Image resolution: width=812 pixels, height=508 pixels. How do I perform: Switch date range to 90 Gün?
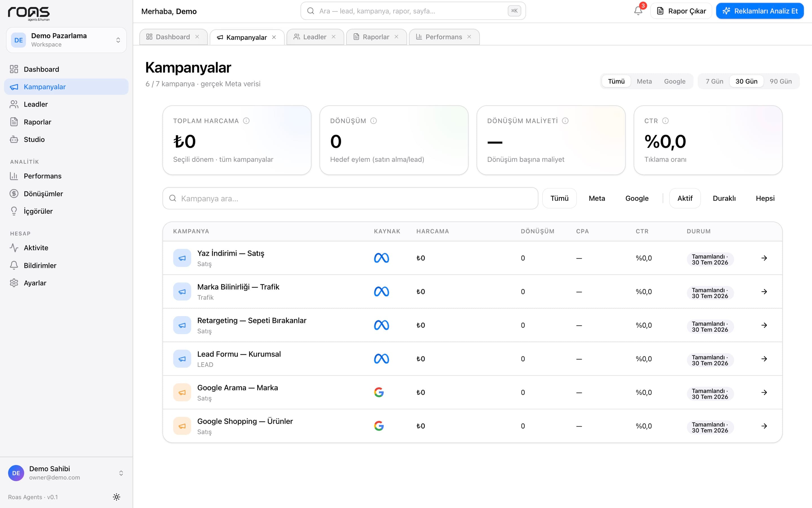(780, 81)
